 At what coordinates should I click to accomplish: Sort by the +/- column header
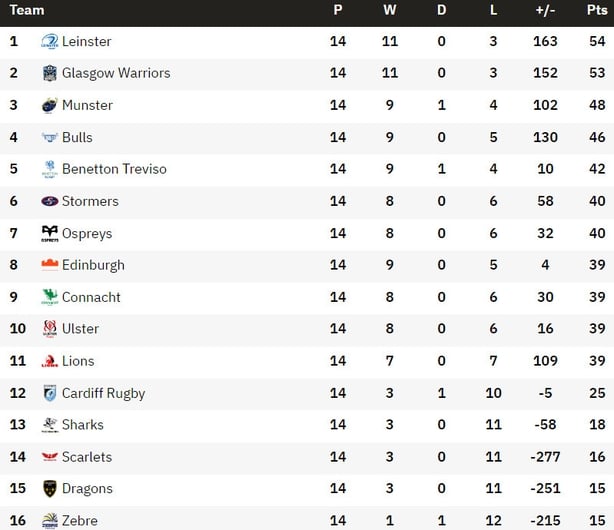click(x=545, y=10)
